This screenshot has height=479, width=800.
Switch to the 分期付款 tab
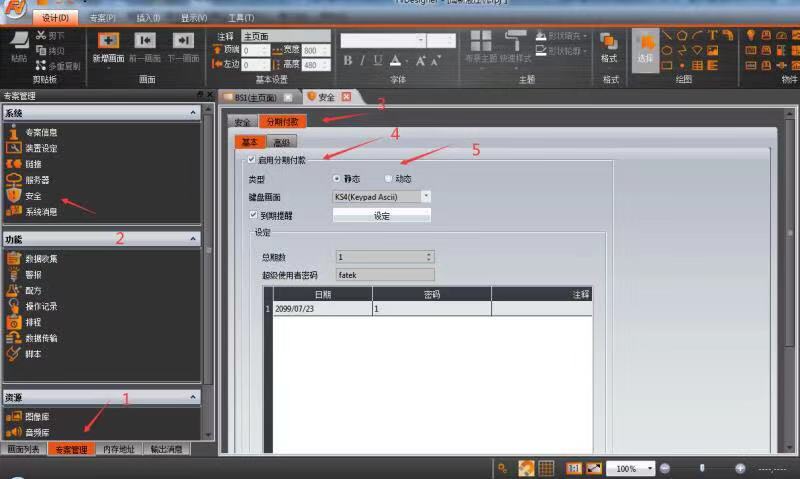(283, 121)
